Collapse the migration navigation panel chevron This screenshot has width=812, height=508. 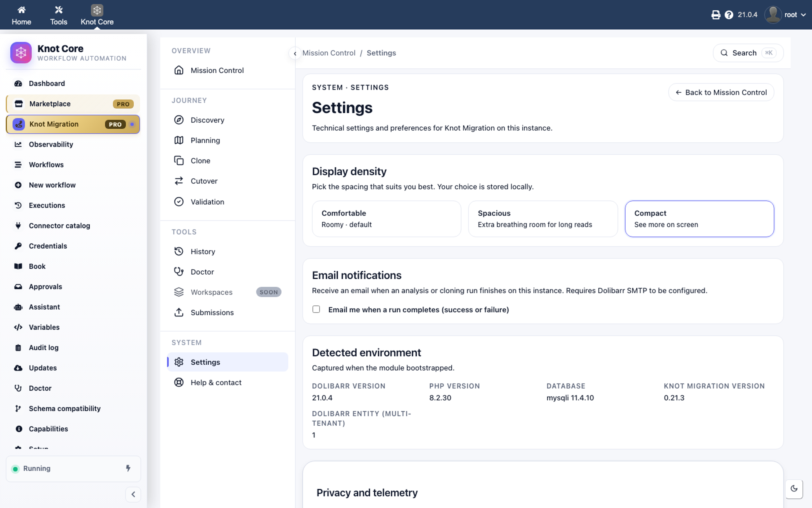coord(295,53)
